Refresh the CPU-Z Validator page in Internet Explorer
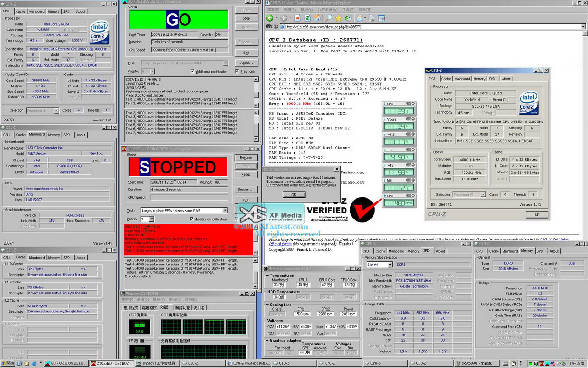Image resolution: width=588 pixels, height=368 pixels. click(307, 18)
